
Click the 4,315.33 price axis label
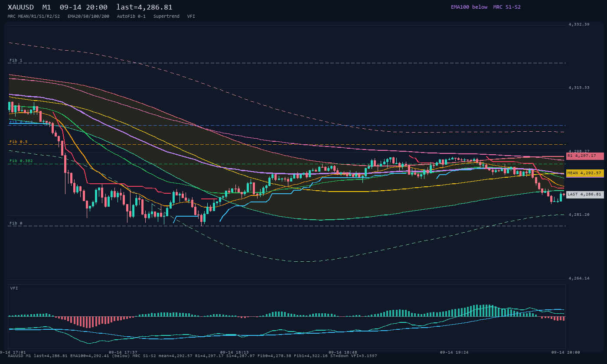click(579, 88)
